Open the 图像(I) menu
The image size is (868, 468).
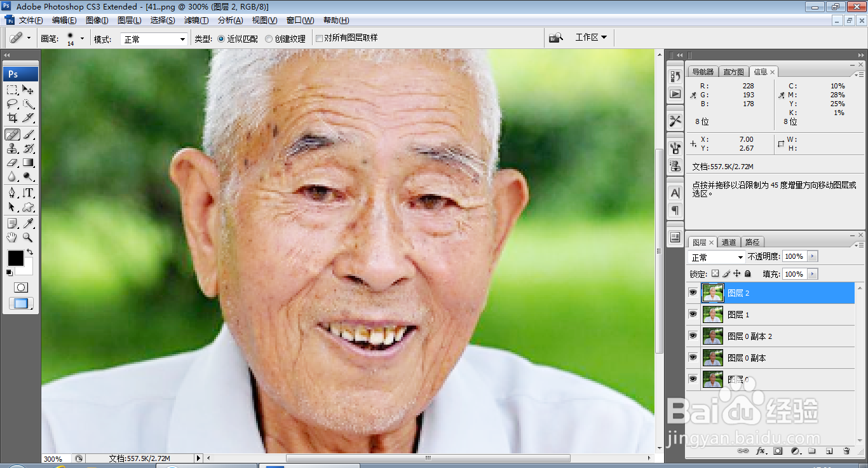[97, 20]
